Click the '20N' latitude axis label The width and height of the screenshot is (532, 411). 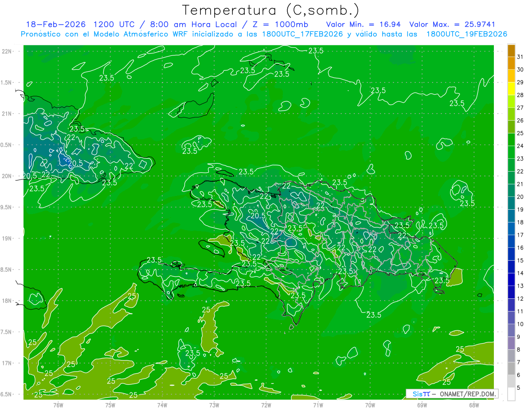8,176
